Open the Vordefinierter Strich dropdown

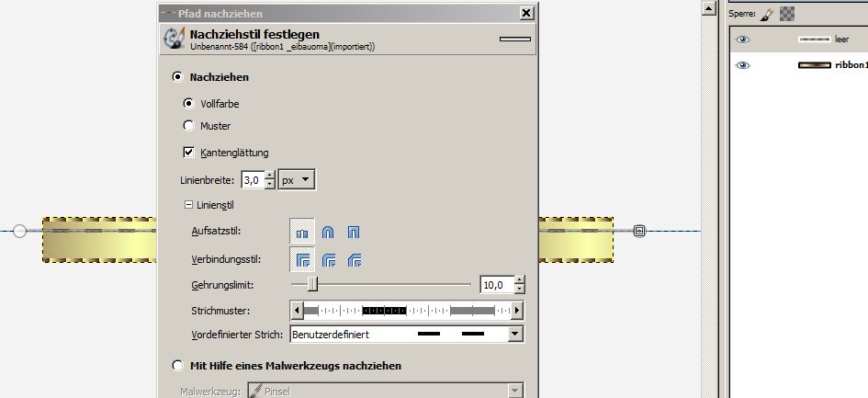point(516,334)
